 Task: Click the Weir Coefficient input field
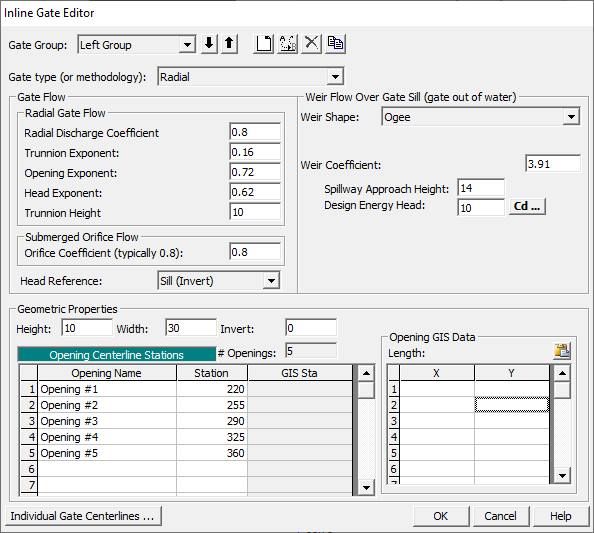(553, 164)
